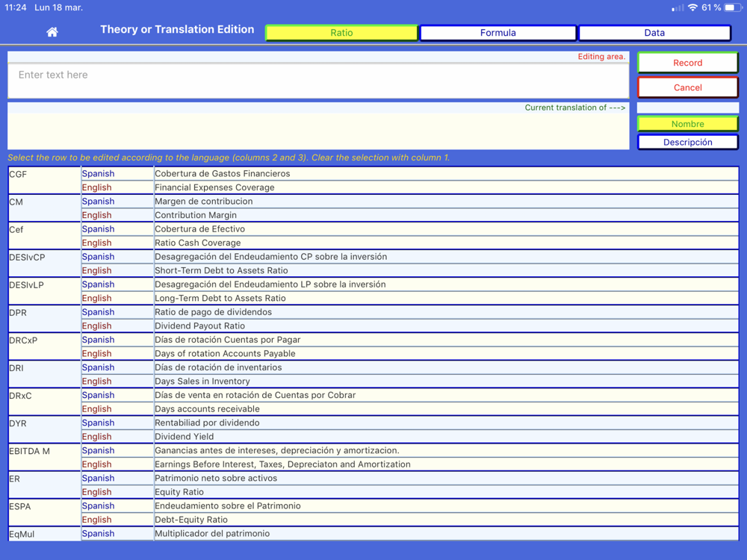Open the Formula tab

pos(498,33)
